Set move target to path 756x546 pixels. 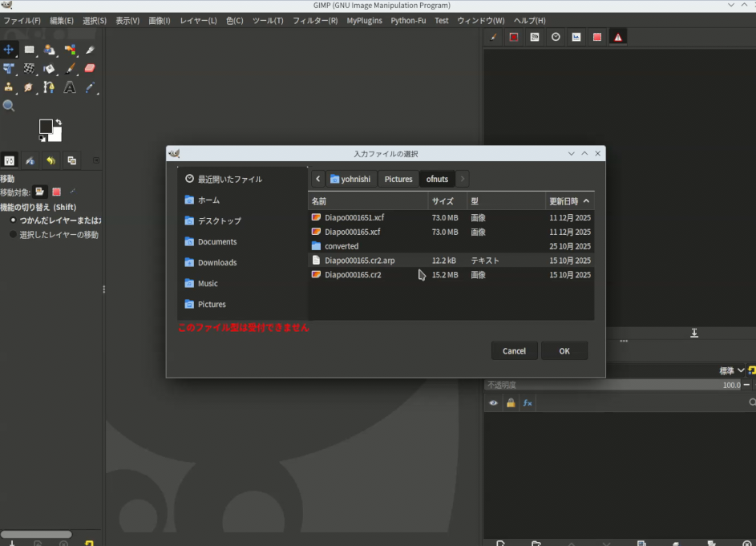click(72, 192)
